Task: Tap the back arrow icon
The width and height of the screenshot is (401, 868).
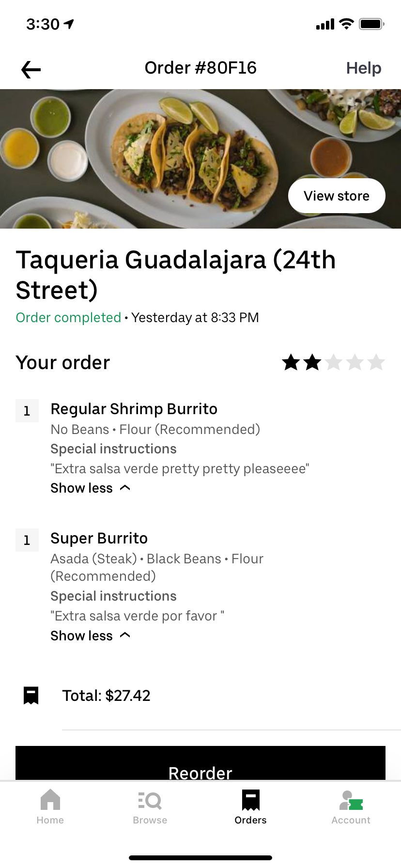Action: click(x=31, y=70)
